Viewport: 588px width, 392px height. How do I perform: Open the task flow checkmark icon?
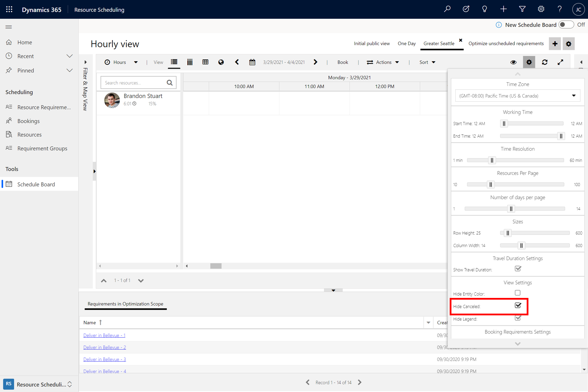(466, 9)
